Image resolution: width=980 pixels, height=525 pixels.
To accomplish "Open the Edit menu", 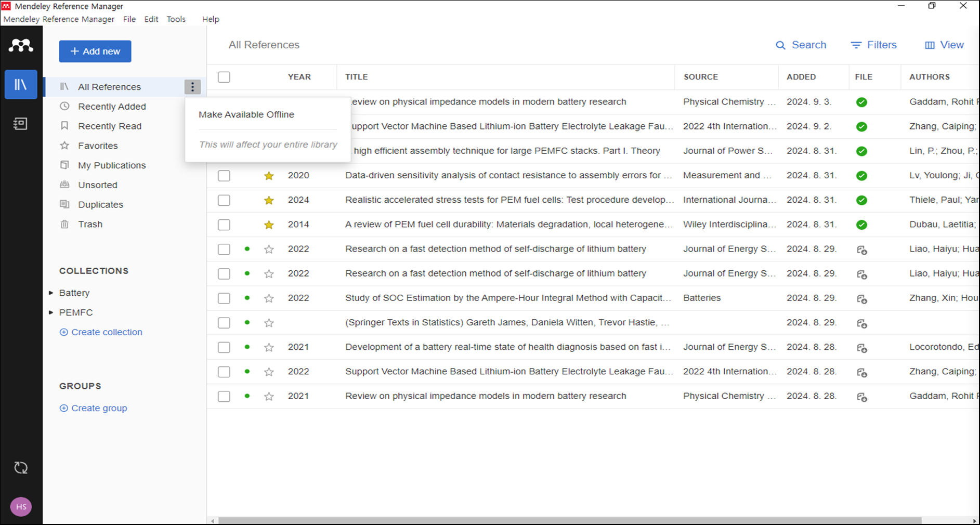I will [151, 19].
